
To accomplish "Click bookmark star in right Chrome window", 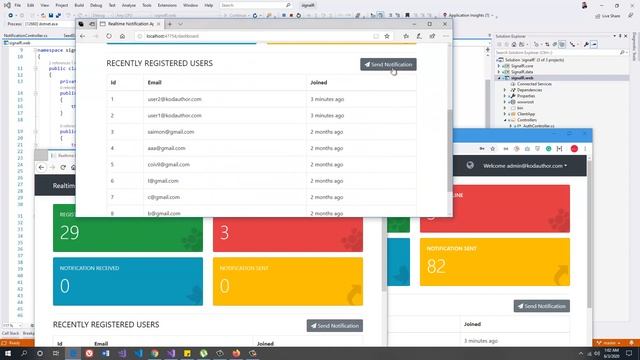I will click(x=492, y=149).
